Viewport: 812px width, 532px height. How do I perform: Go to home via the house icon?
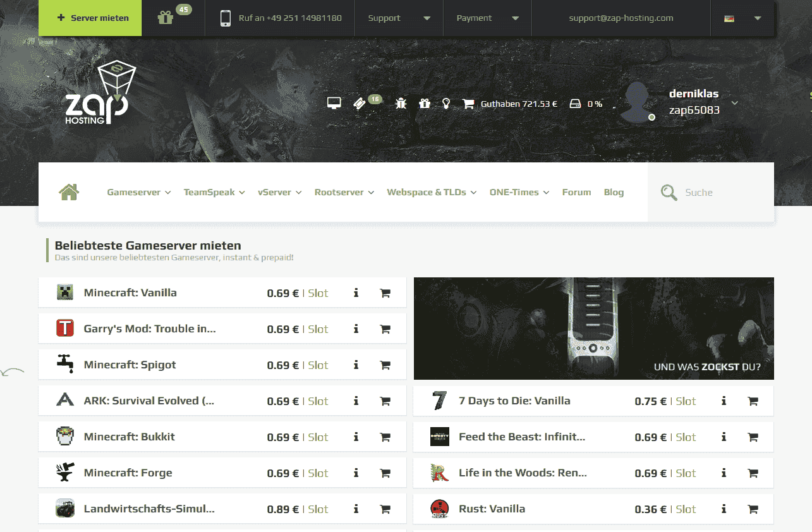[x=69, y=191]
